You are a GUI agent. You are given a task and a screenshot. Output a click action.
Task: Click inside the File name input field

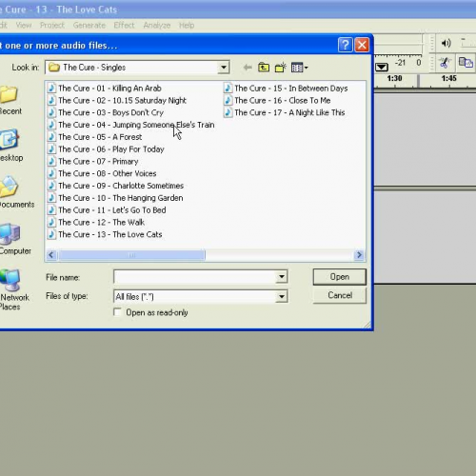click(x=195, y=277)
